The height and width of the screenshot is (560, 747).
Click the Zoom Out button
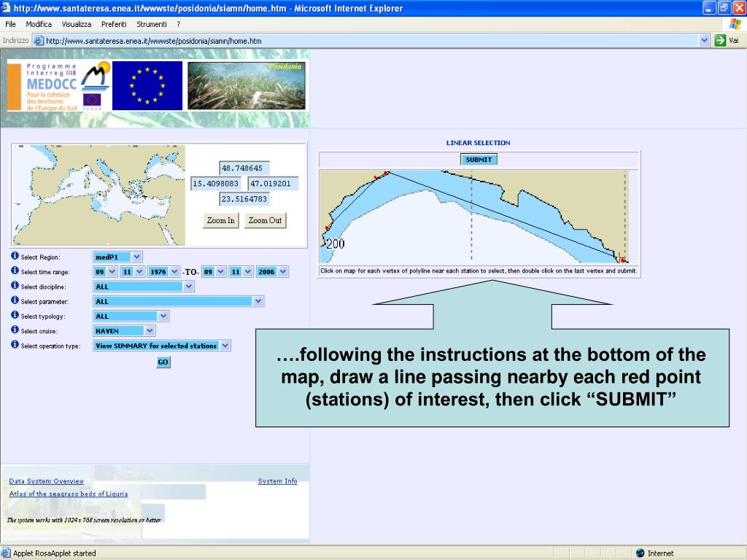266,220
